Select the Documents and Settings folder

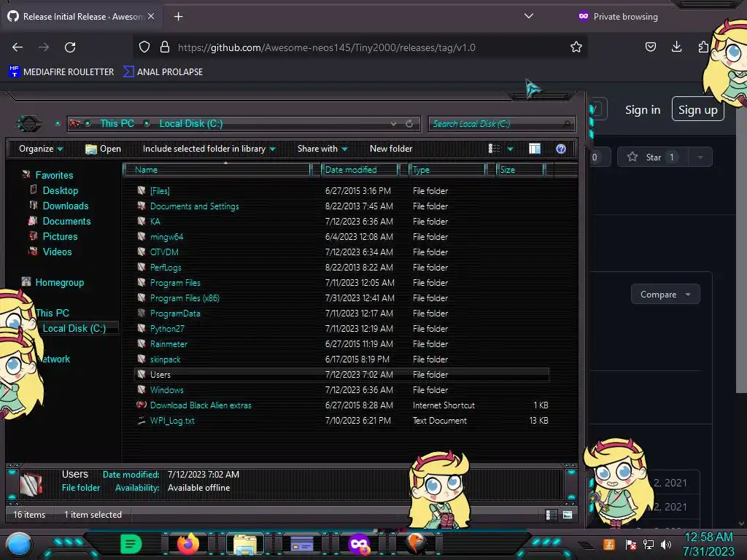click(194, 206)
